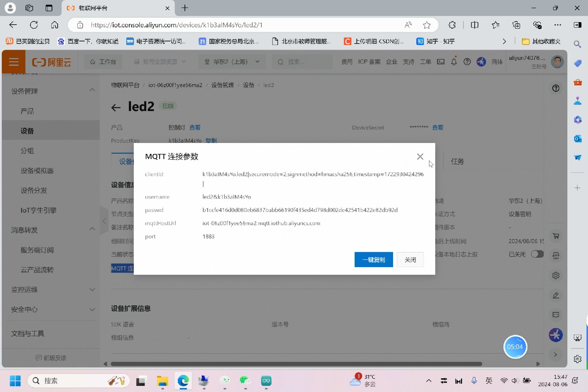The image size is (588, 392).
Task: Disable 设备本地日志上报 toggle
Action: pos(537,254)
